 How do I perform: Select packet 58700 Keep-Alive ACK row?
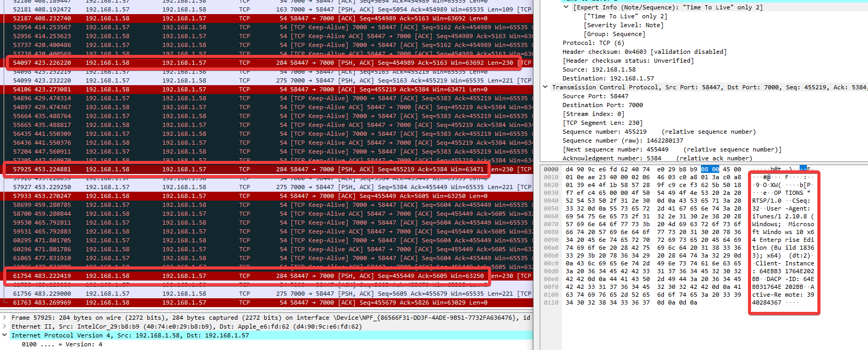267,214
